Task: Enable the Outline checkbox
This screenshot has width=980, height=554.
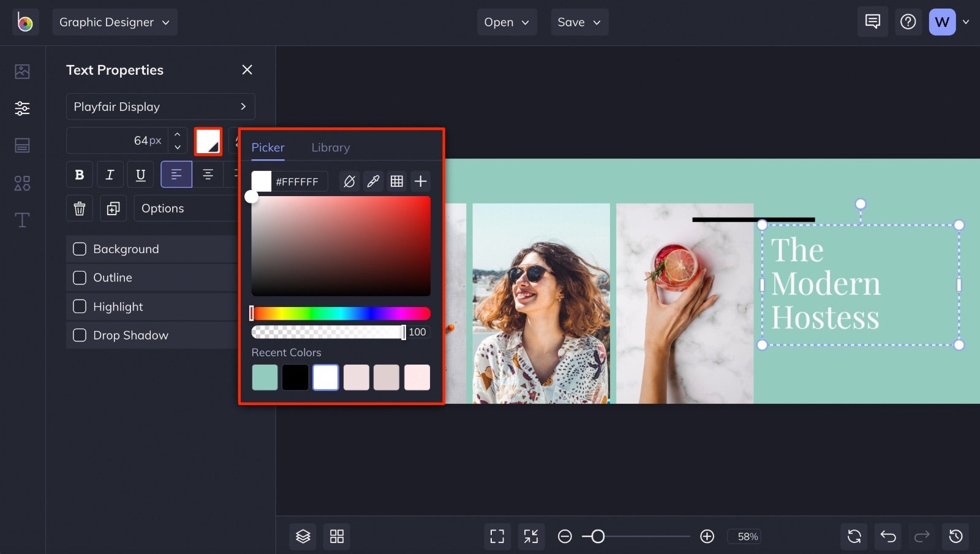Action: coord(80,278)
